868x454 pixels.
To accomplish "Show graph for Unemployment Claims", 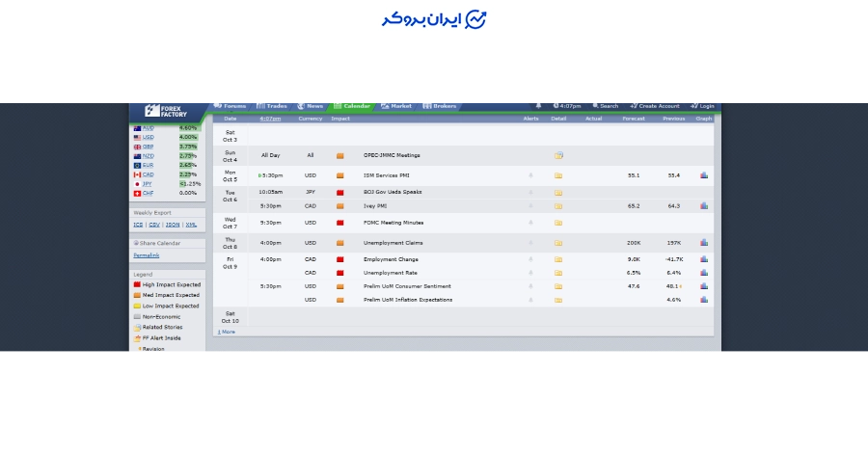I will [x=704, y=242].
